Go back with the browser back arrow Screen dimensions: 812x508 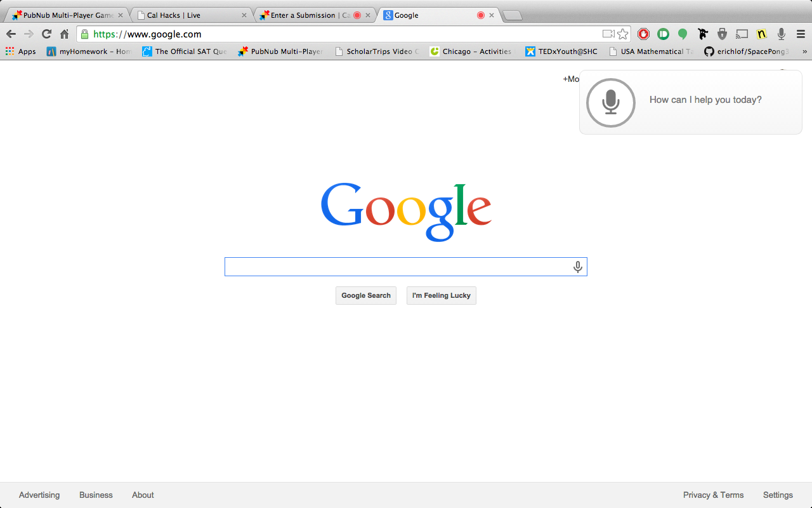coord(11,34)
